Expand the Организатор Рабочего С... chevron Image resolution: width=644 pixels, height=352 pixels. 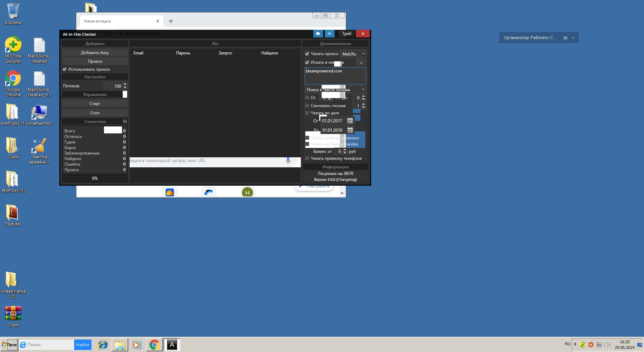tap(573, 38)
